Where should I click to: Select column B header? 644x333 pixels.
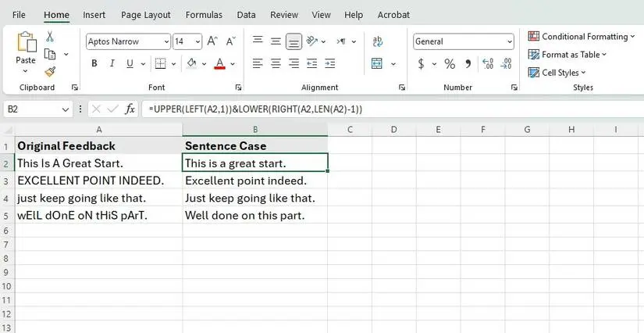(255, 130)
